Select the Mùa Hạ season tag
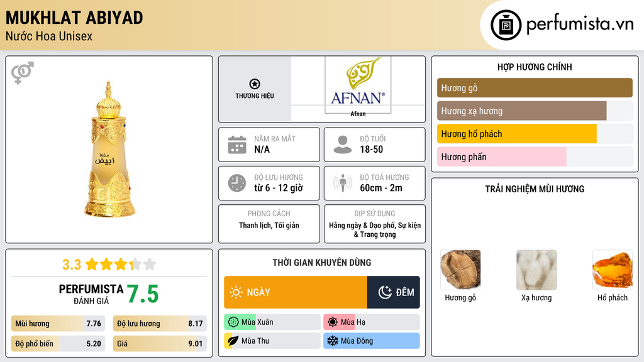 point(370,322)
